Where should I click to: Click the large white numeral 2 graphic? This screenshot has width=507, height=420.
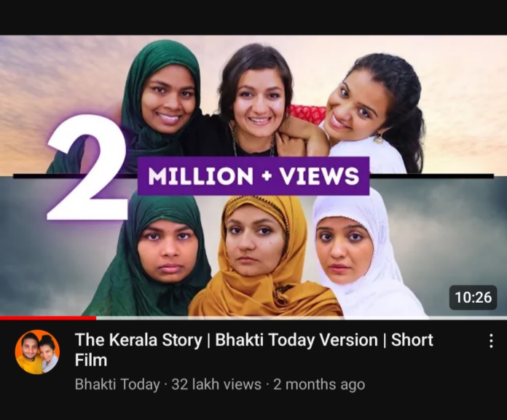(x=87, y=169)
